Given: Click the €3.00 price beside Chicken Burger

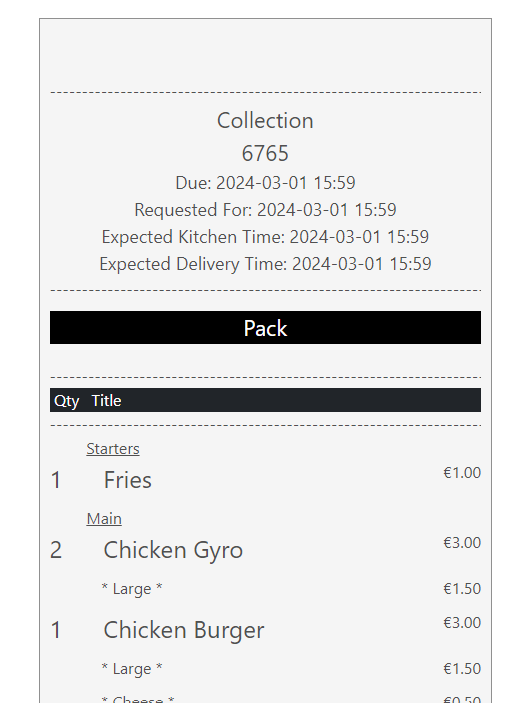Looking at the screenshot, I should pos(462,622).
